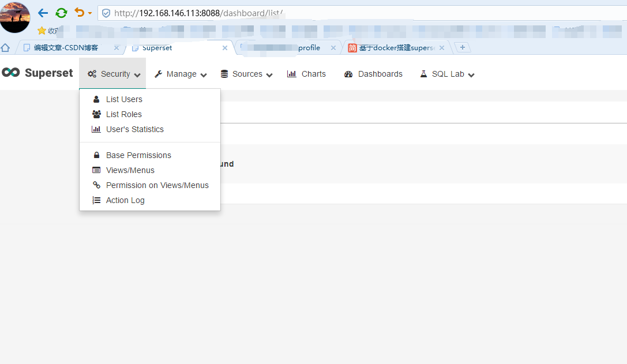Expand the Manage dropdown

click(179, 74)
